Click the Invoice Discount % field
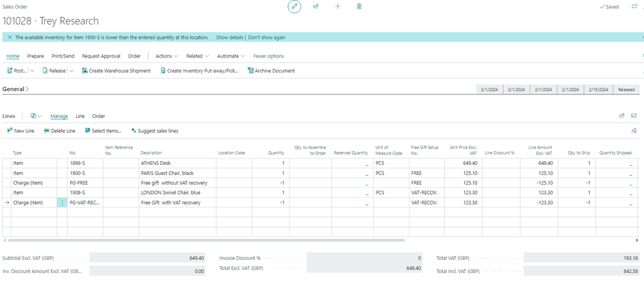 365,258
